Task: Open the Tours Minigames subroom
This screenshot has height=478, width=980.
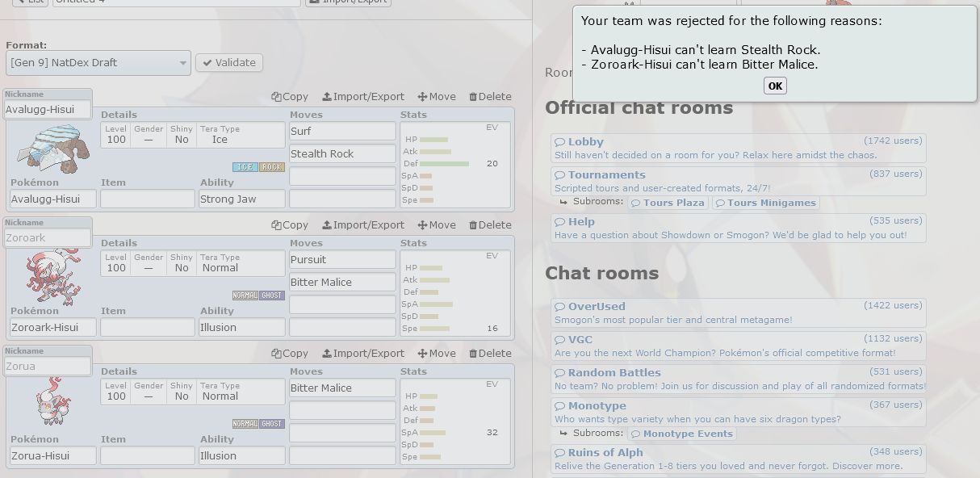Action: (x=765, y=203)
